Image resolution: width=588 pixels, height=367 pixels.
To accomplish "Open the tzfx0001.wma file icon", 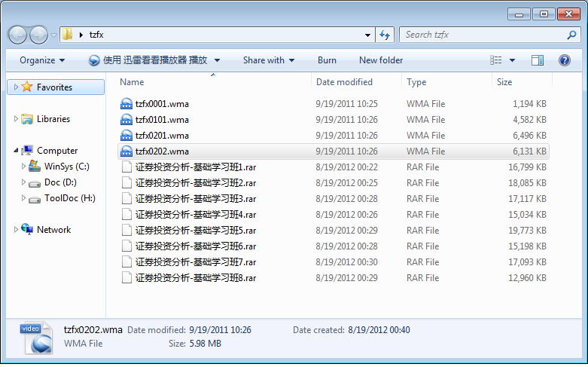I will pyautogui.click(x=126, y=104).
